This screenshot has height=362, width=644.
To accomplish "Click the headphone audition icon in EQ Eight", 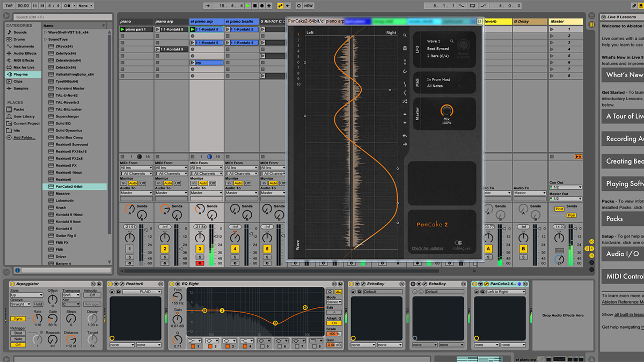I will pos(329,292).
